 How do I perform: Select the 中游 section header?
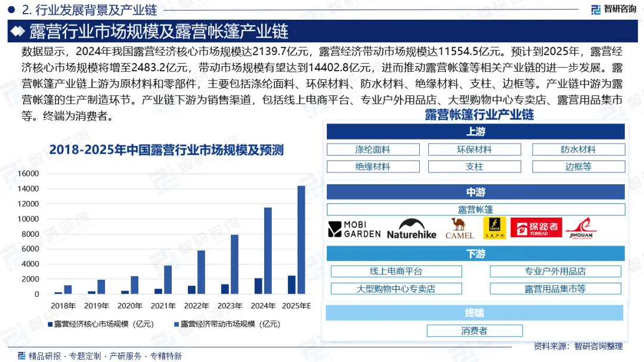(476, 192)
